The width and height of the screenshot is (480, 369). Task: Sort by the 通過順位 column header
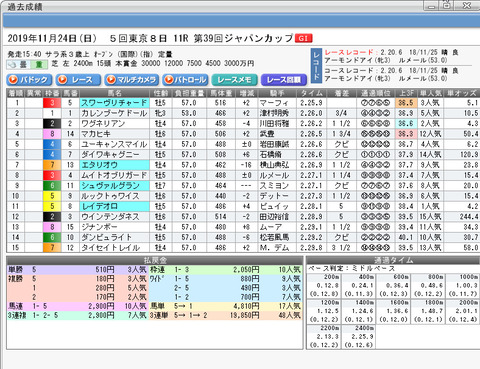point(376,93)
